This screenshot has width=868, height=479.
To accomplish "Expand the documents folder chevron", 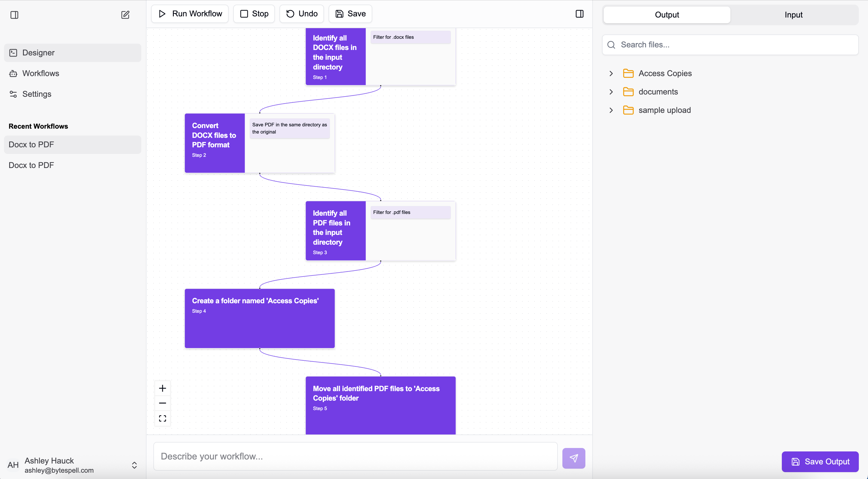I will point(611,92).
